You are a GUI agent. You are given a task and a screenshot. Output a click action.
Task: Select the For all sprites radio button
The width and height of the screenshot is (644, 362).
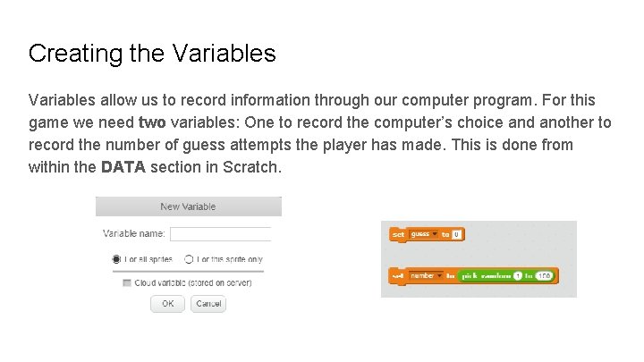pos(116,259)
